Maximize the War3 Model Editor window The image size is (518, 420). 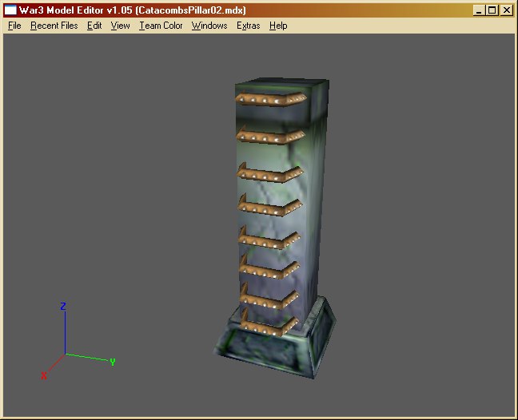point(492,10)
